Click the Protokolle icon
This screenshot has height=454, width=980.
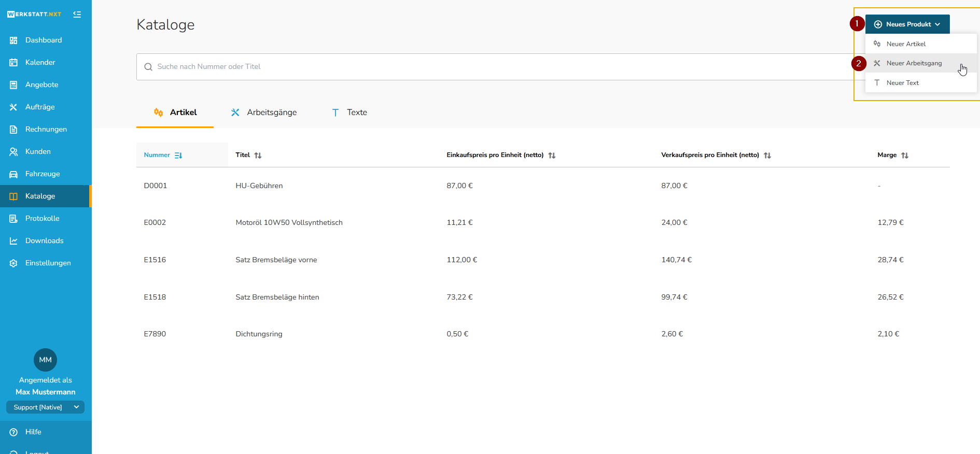click(13, 219)
